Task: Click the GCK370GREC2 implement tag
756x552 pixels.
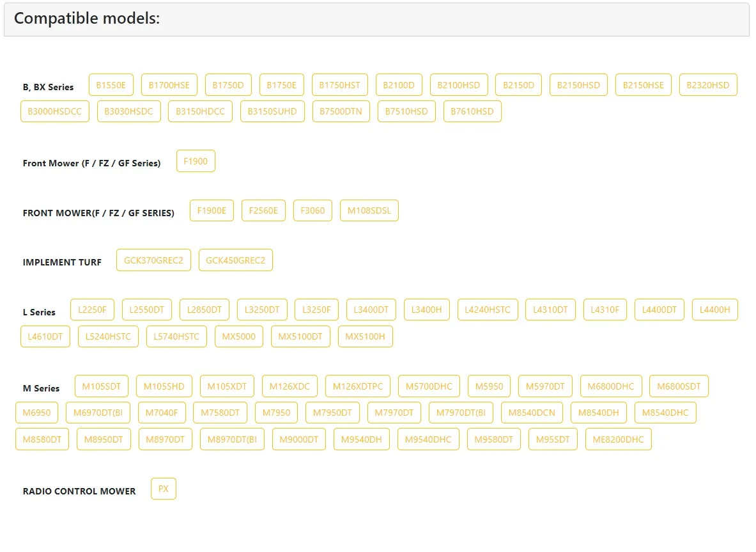Action: click(x=153, y=260)
